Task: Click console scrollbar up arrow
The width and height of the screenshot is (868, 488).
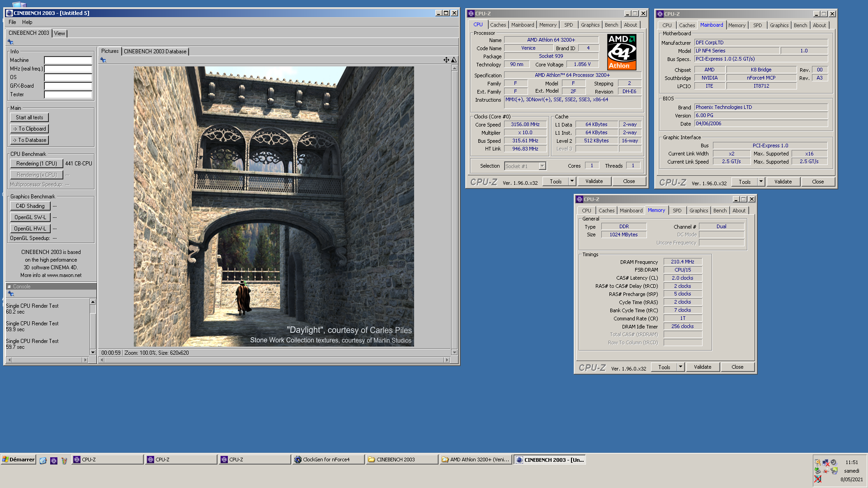Action: [93, 302]
